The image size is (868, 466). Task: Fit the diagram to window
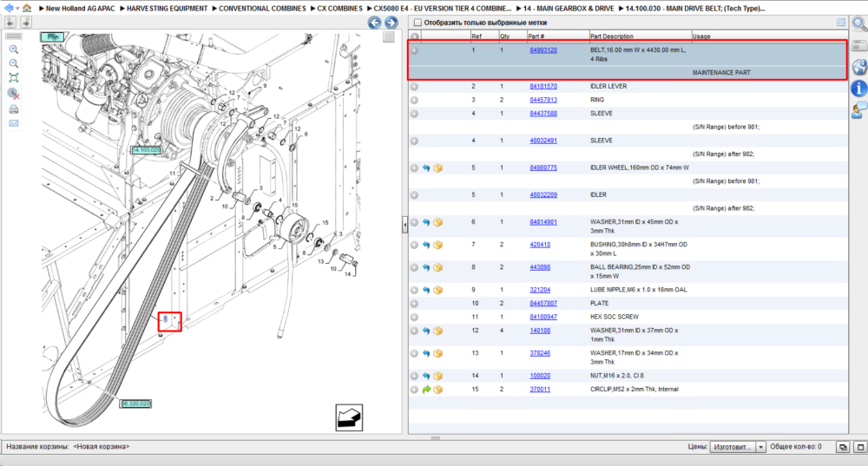click(x=14, y=78)
